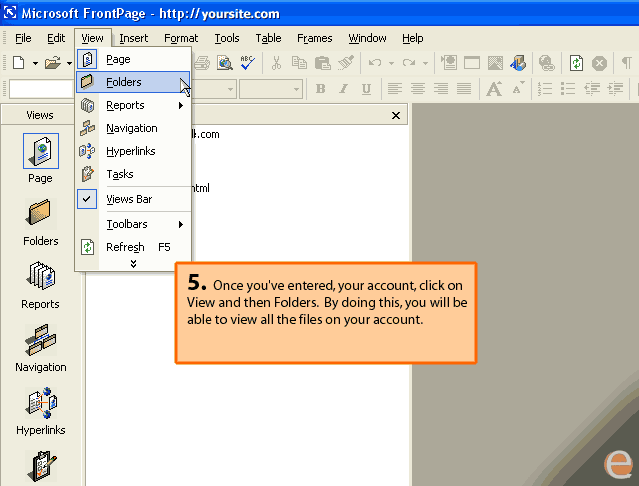Click the Cut scissors icon
The width and height of the screenshot is (639, 486).
pos(276,63)
